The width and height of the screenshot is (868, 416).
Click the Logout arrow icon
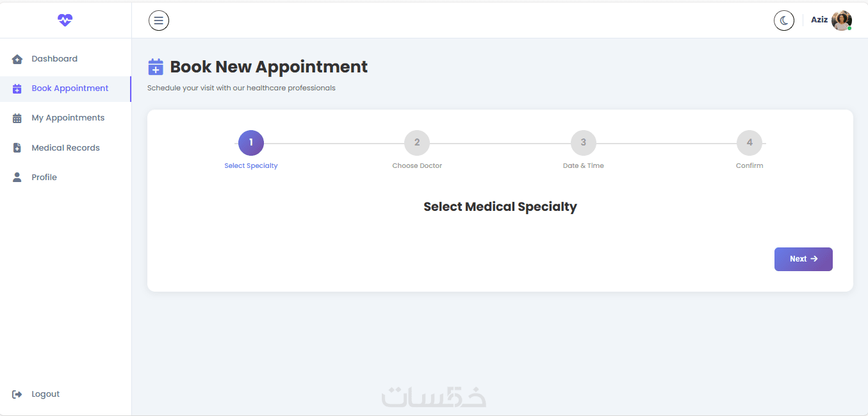17,394
